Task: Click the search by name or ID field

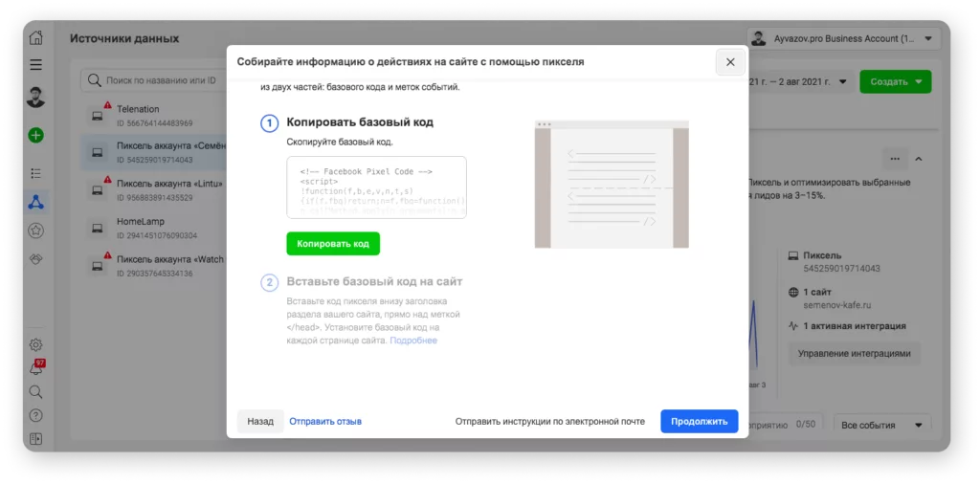Action: pos(153,80)
